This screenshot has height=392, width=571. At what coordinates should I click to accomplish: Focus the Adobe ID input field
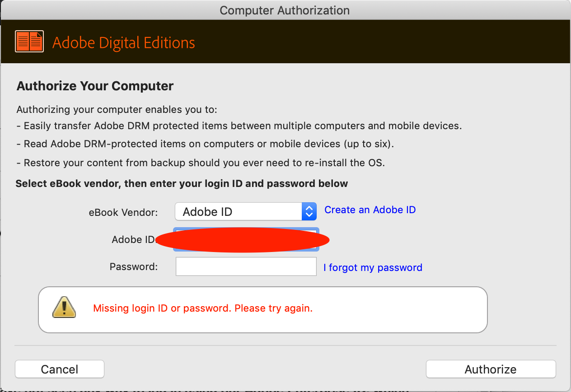[x=246, y=239]
